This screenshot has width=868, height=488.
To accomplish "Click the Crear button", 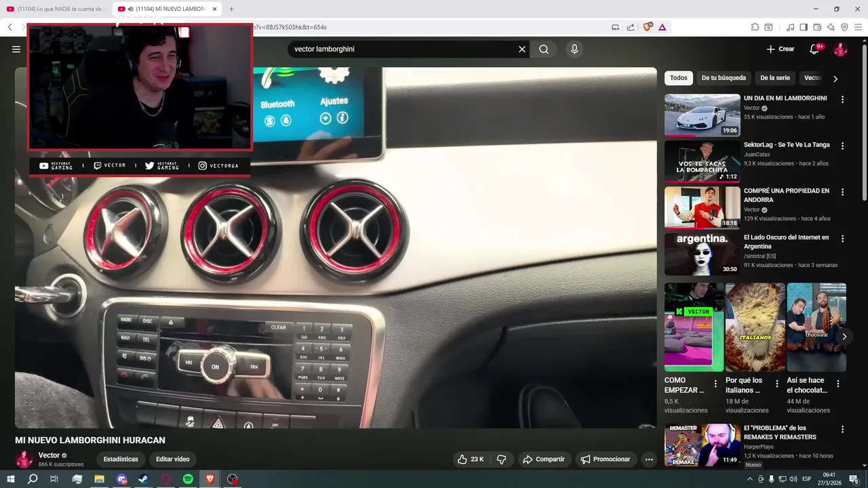I will click(x=780, y=49).
